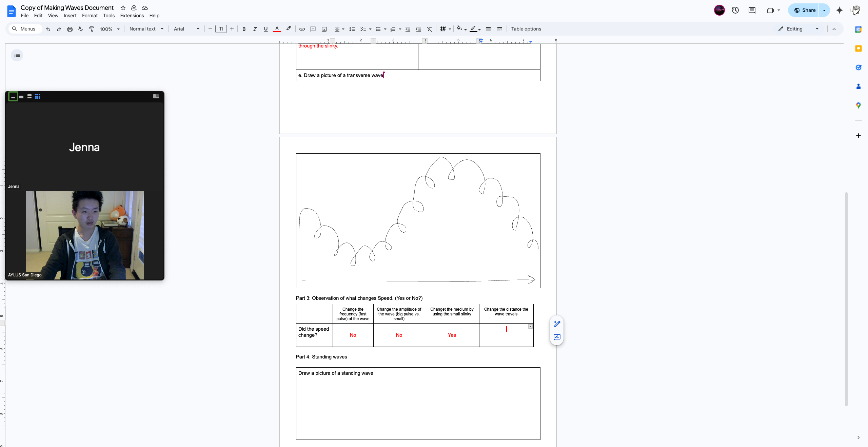Insert an image using the toolbar icon

pyautogui.click(x=324, y=29)
